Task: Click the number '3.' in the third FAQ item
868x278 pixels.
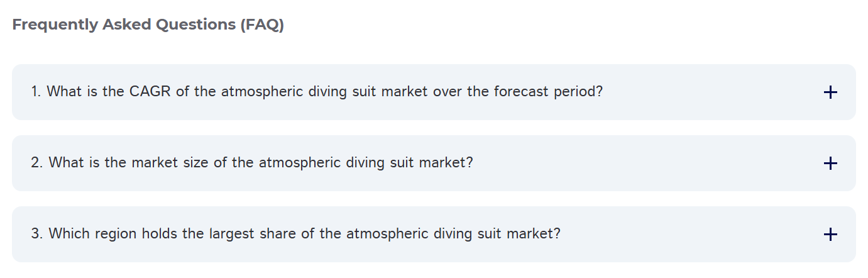Action: point(37,234)
